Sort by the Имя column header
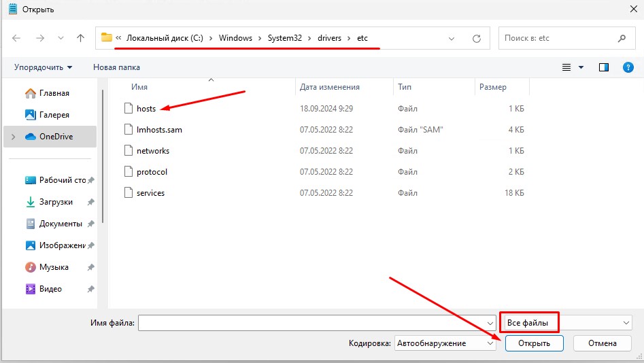 [x=139, y=87]
